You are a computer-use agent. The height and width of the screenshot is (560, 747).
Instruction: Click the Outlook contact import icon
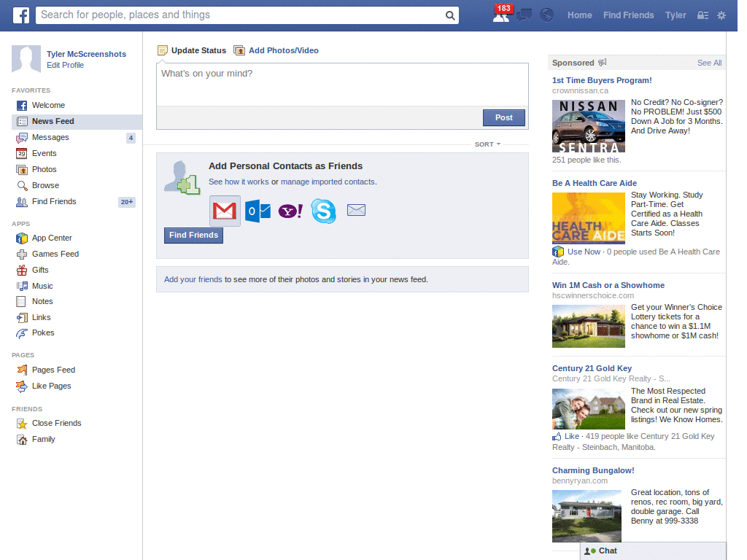tap(258, 211)
